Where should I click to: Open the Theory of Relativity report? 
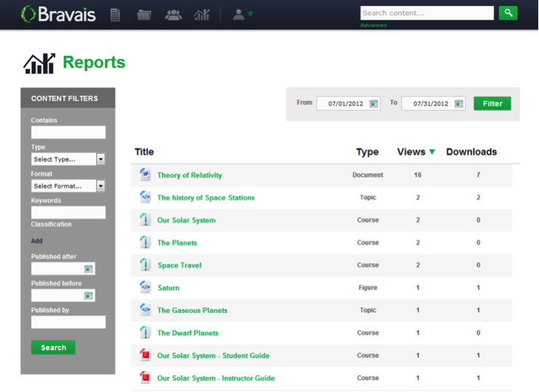pyautogui.click(x=189, y=175)
